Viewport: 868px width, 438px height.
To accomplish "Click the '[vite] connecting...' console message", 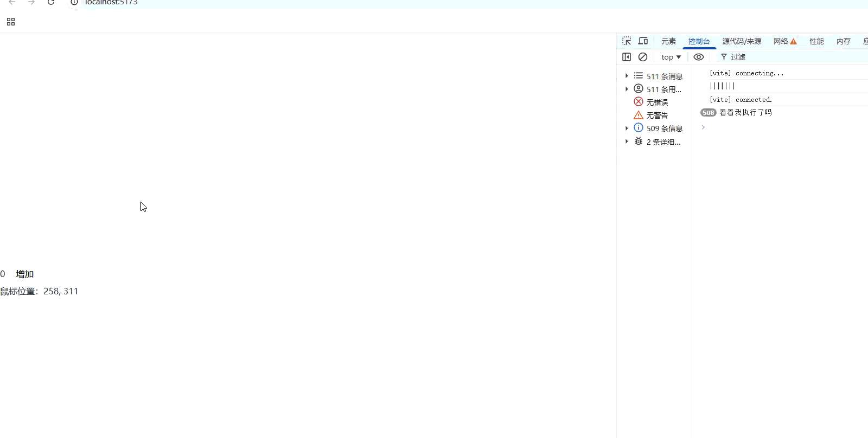I will [x=746, y=73].
